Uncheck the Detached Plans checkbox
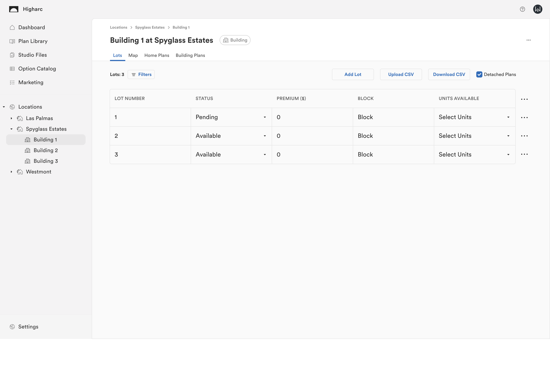This screenshot has width=550, height=392. pos(479,74)
